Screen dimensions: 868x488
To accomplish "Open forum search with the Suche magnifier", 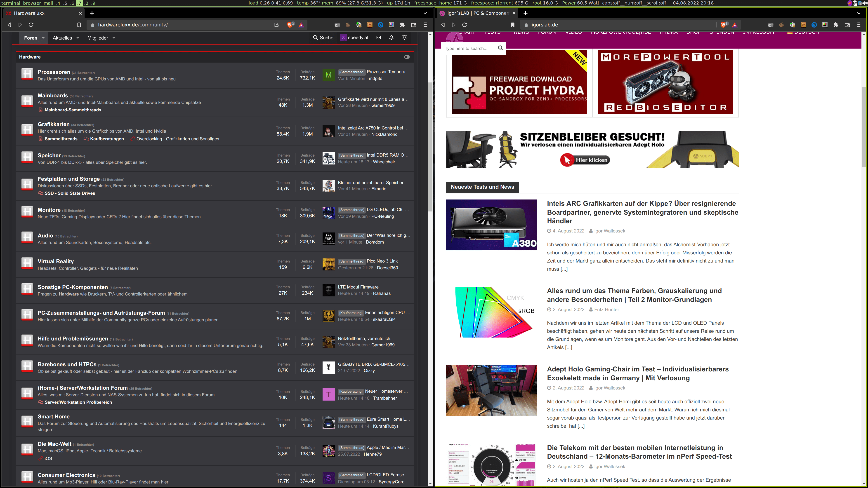I will (x=323, y=38).
